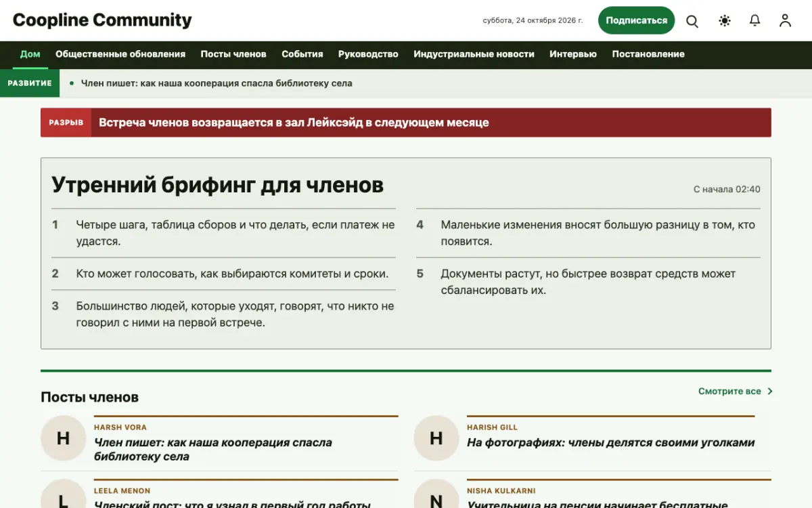Go to Coopline Community home logo
Screen dimensions: 812x508
102,20
